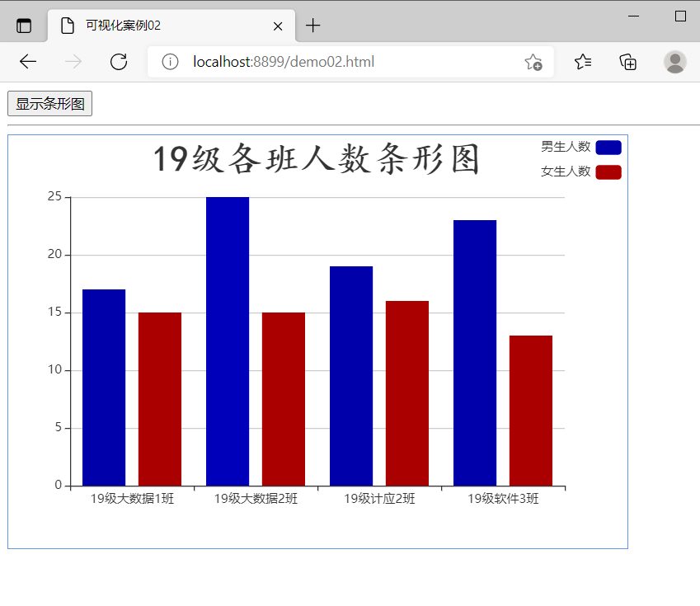Click the blue legend color swatch

pos(608,147)
